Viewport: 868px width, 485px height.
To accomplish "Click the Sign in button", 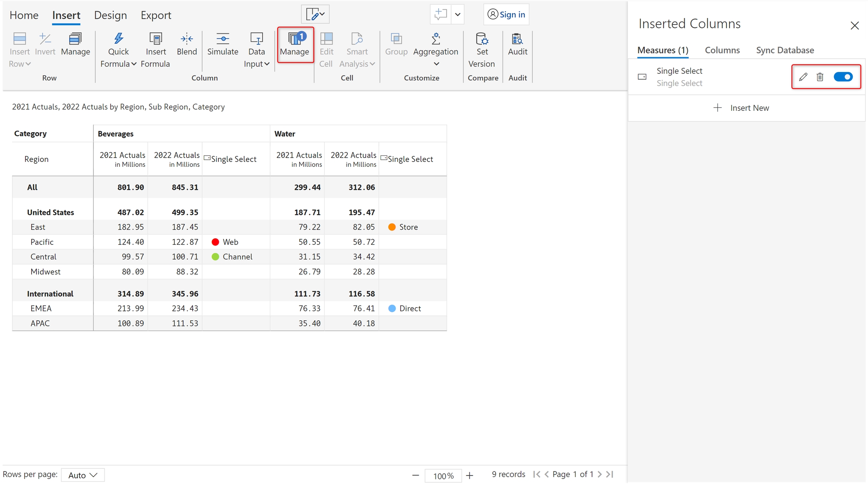I will coord(506,14).
